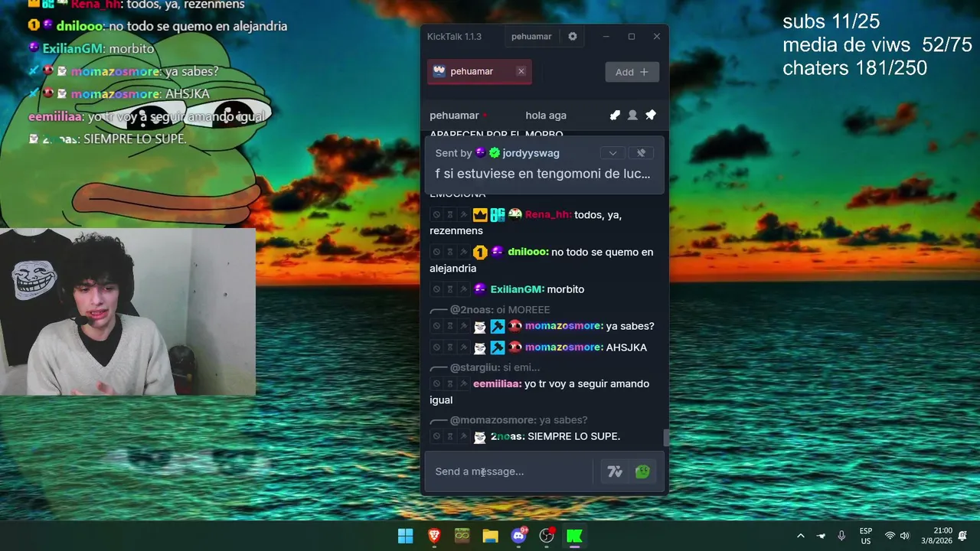Timeout momazosmore on the 'AHSJKA' message
The width and height of the screenshot is (980, 551).
[x=450, y=347]
